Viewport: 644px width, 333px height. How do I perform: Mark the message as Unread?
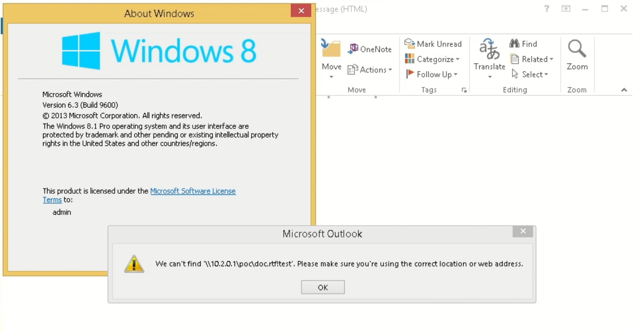[x=433, y=44]
